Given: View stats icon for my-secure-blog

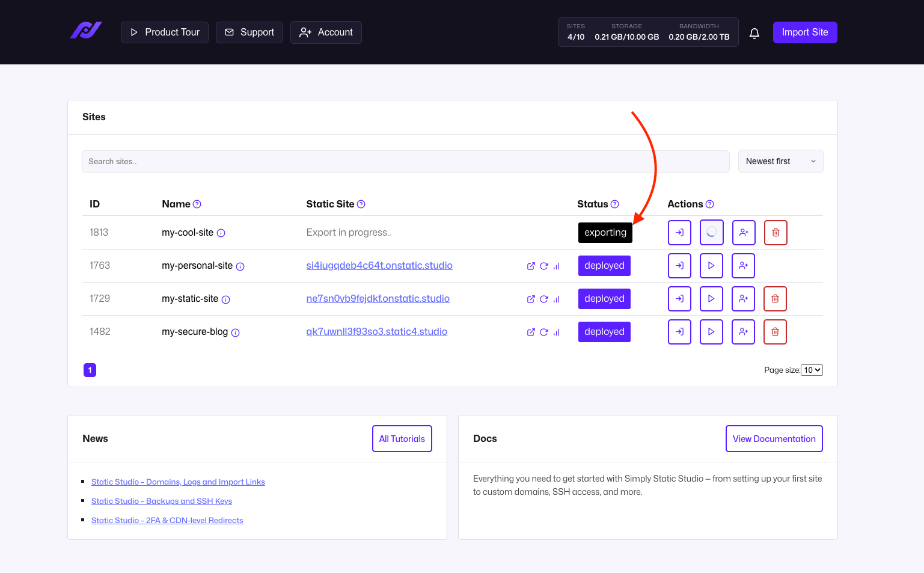Looking at the screenshot, I should point(557,332).
